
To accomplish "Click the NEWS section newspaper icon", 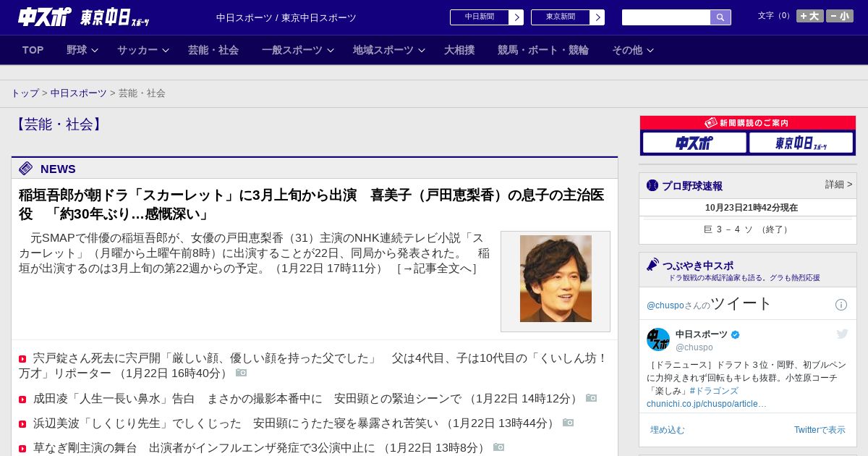I will [26, 169].
